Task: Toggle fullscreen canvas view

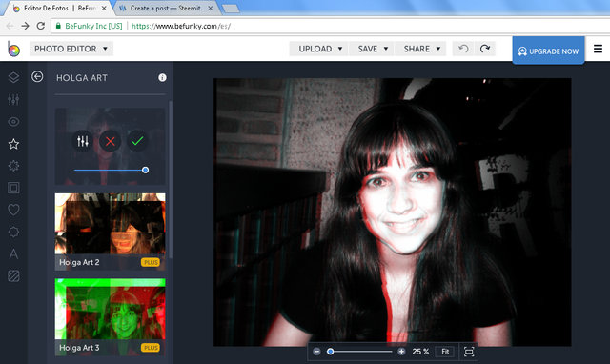Action: click(x=469, y=352)
